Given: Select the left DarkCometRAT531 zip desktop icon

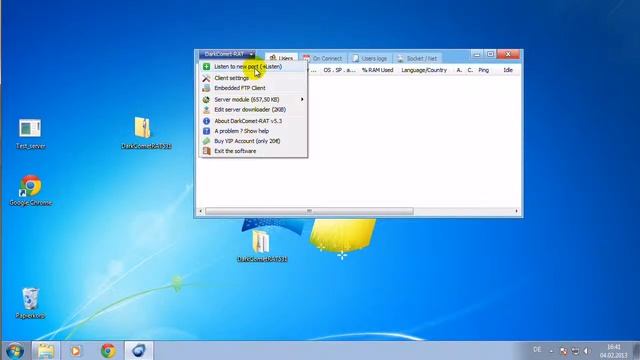Looking at the screenshot, I should coord(146,133).
